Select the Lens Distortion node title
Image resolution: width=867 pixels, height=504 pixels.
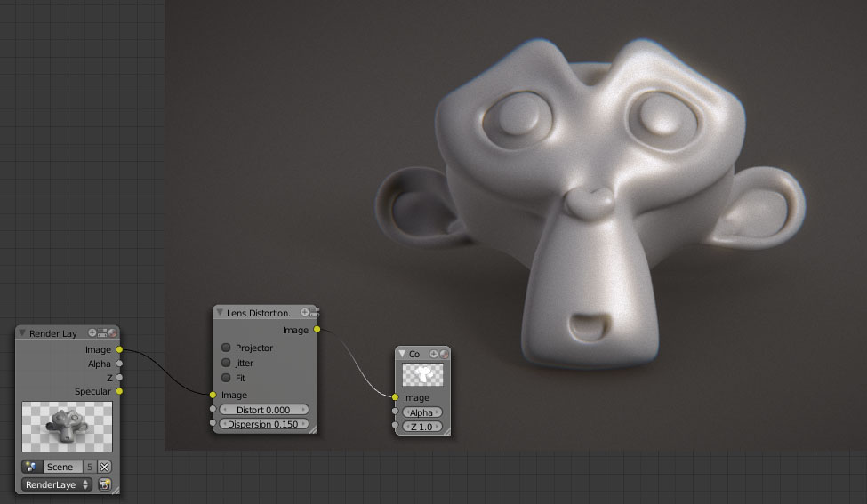[258, 313]
